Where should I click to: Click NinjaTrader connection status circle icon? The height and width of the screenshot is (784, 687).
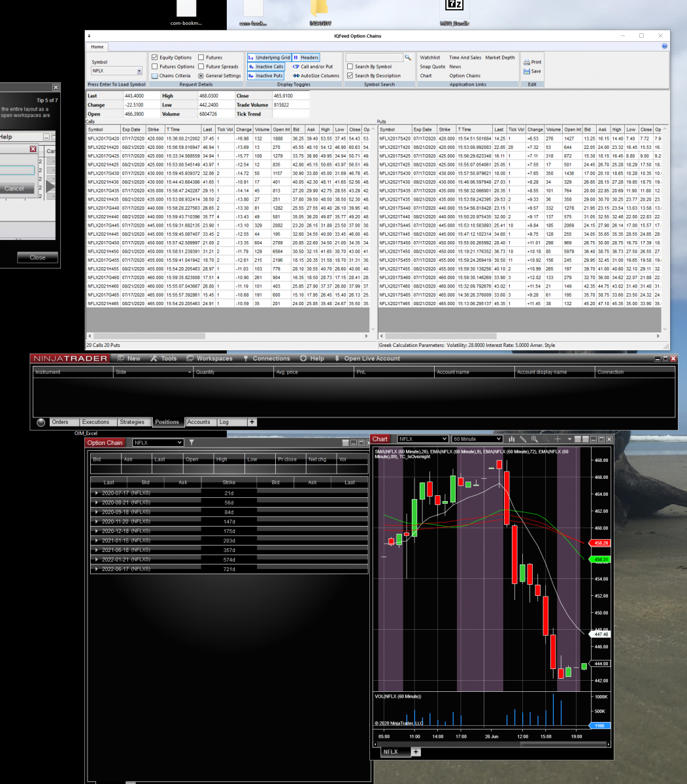41,422
